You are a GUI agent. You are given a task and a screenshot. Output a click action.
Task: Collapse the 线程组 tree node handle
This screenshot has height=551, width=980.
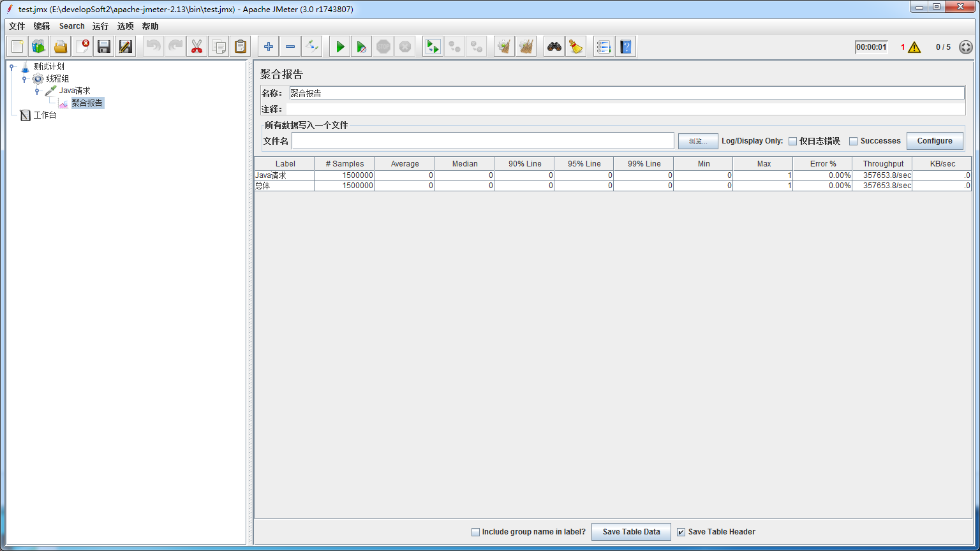[24, 78]
